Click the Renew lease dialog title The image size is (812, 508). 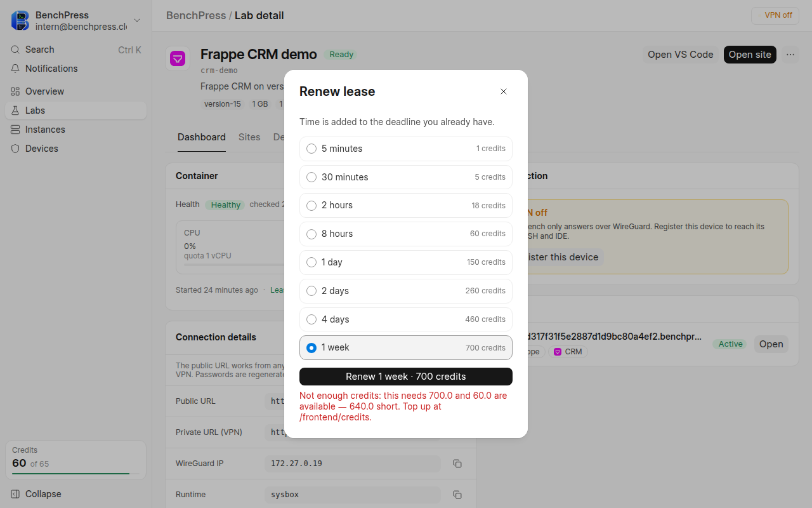point(337,91)
